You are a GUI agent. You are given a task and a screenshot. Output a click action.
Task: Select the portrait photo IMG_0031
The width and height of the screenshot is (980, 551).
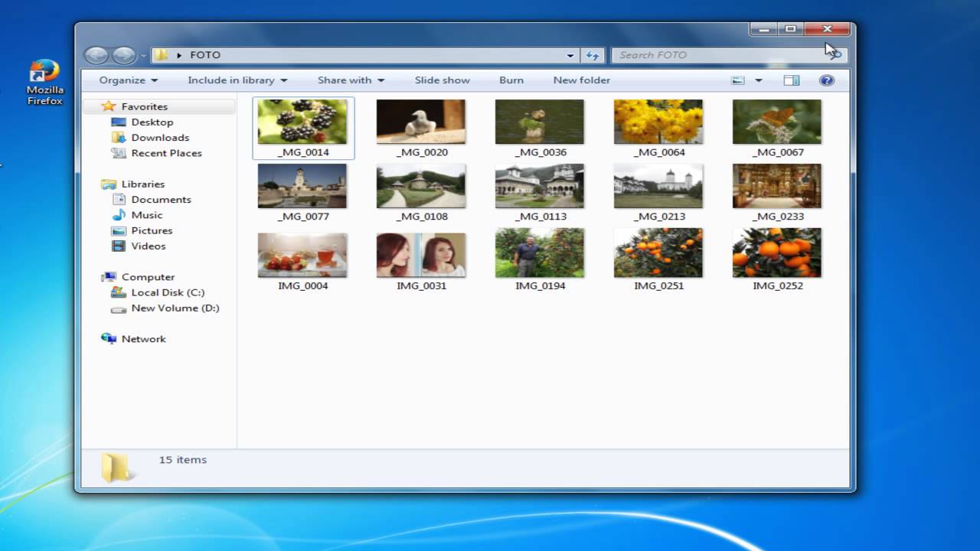pos(421,255)
